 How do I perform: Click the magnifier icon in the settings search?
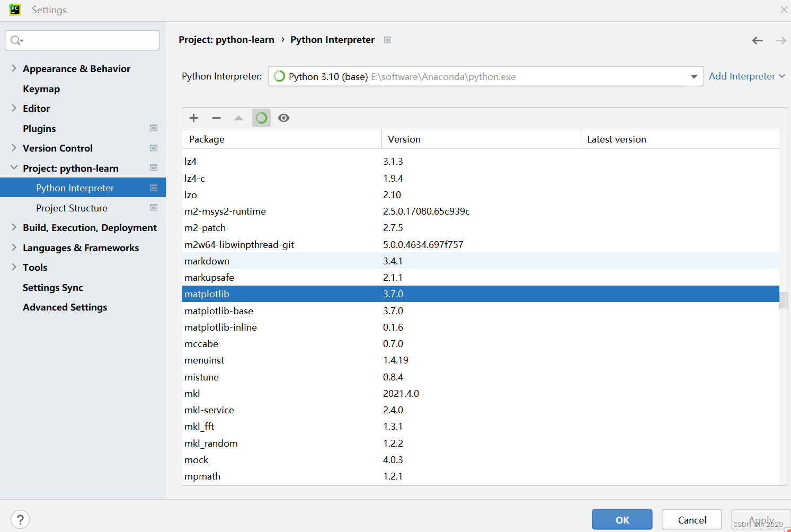[16, 40]
